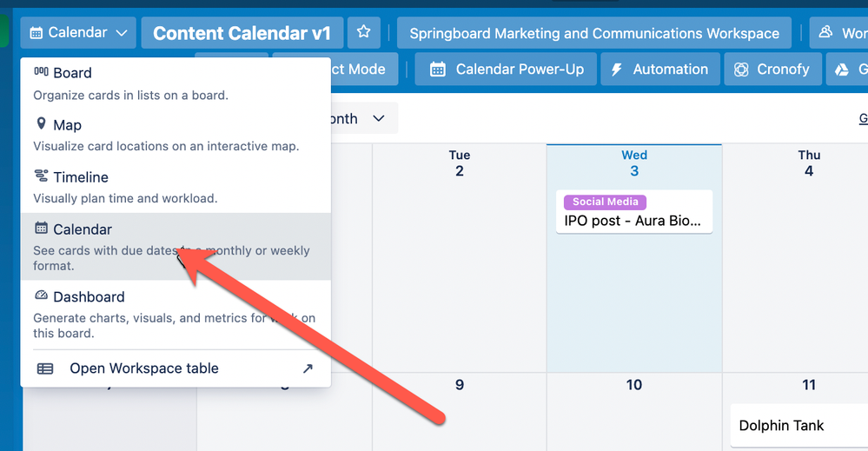
Task: Click the Content Calendar v1 title
Action: coord(242,33)
